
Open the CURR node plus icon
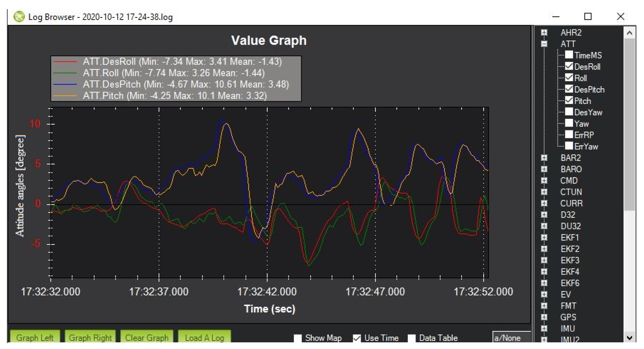544,203
